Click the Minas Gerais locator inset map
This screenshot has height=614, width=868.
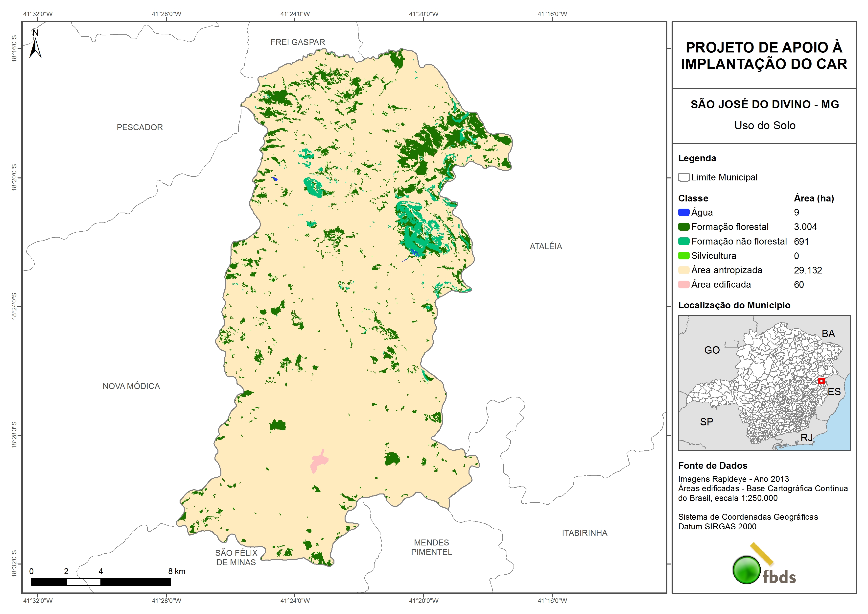click(764, 383)
